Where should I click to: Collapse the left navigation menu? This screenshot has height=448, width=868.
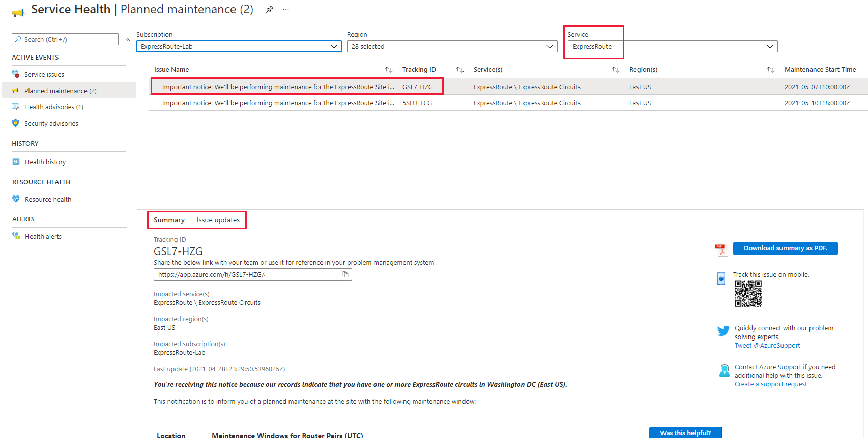pos(128,39)
